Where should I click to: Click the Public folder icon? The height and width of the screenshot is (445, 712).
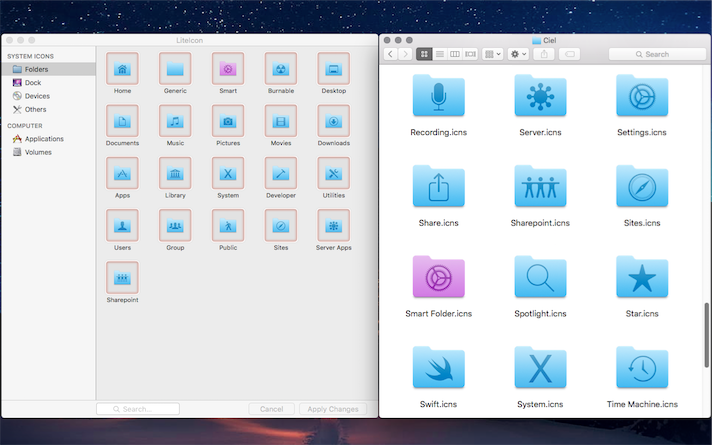pyautogui.click(x=228, y=225)
